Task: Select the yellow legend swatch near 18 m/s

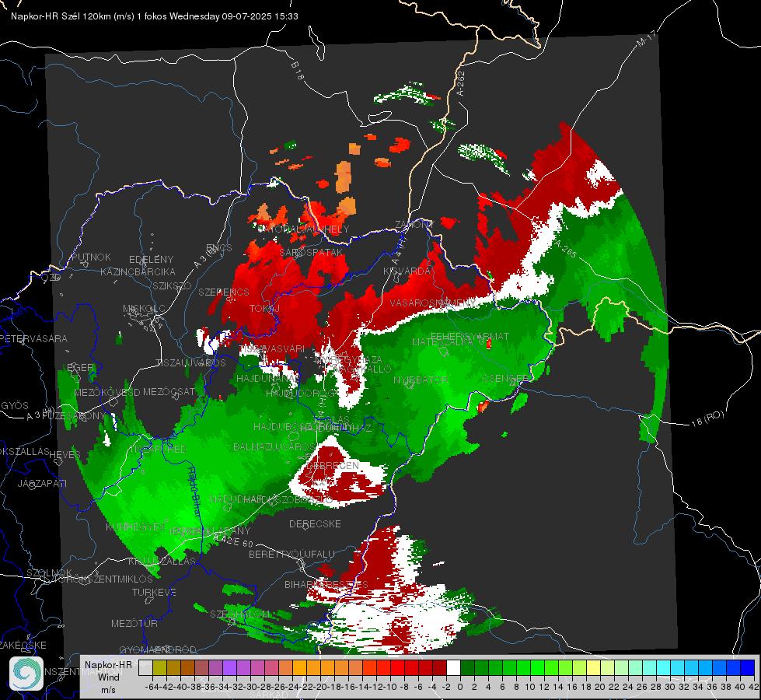Action: [x=594, y=668]
